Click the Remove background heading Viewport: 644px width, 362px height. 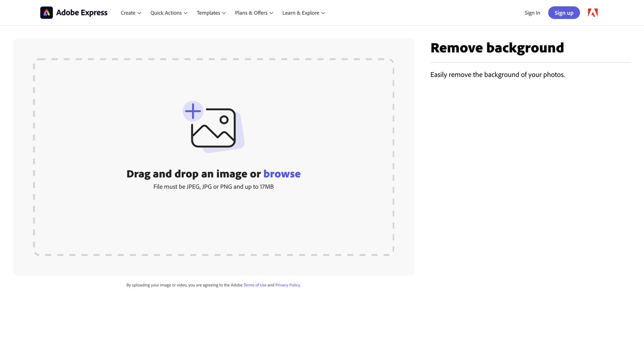pos(497,48)
